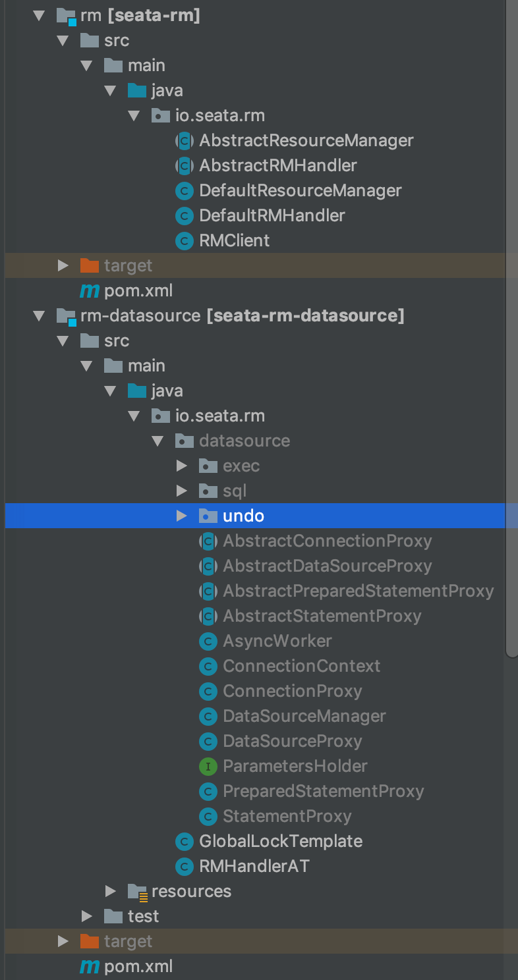Collapse the rm [seata-rm] module
Viewport: 518px width, 980px height.
point(40,16)
